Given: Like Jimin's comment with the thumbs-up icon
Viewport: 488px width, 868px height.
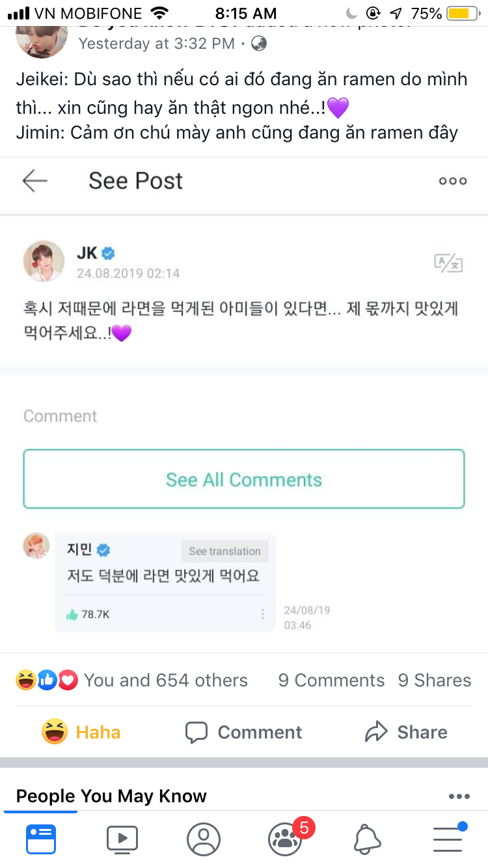Looking at the screenshot, I should 72,614.
